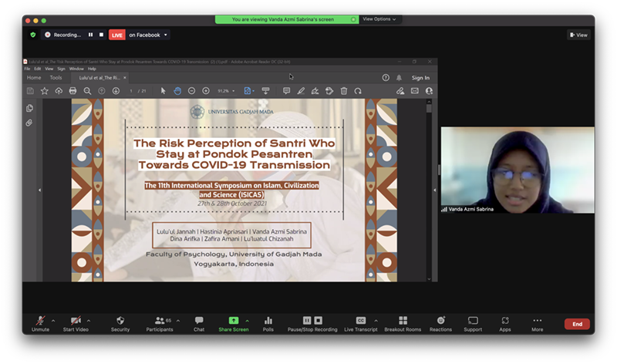Click the Security shield icon

coord(120,321)
